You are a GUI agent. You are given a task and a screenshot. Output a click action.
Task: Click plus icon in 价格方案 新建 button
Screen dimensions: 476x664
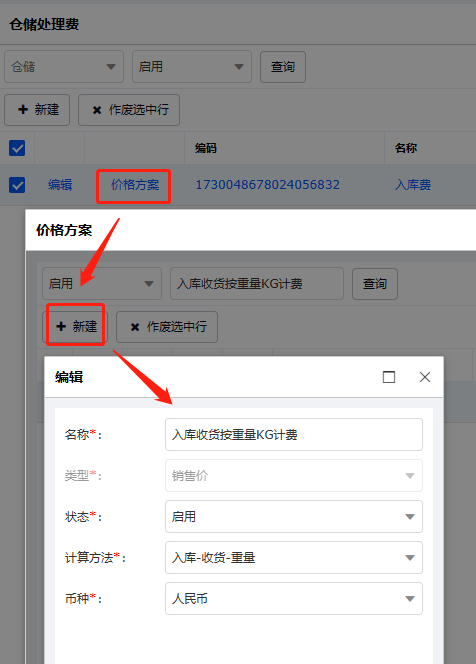(61, 326)
